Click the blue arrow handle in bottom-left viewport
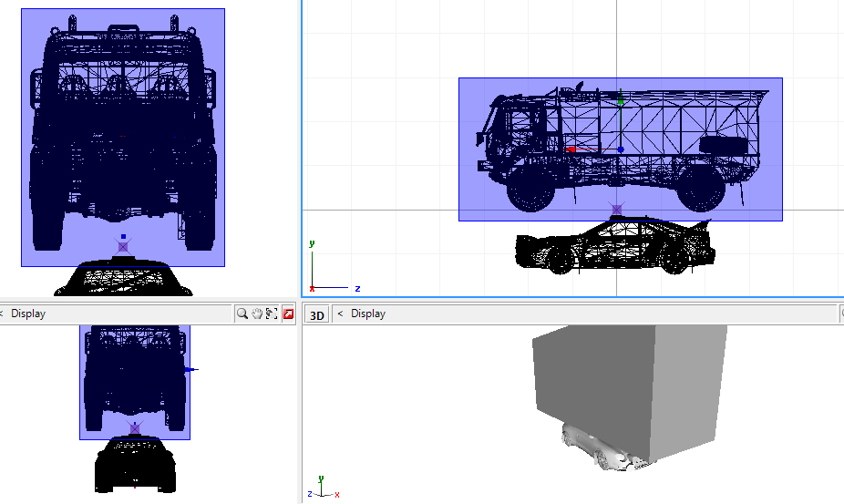Viewport: 844px width, 504px height. click(x=190, y=369)
